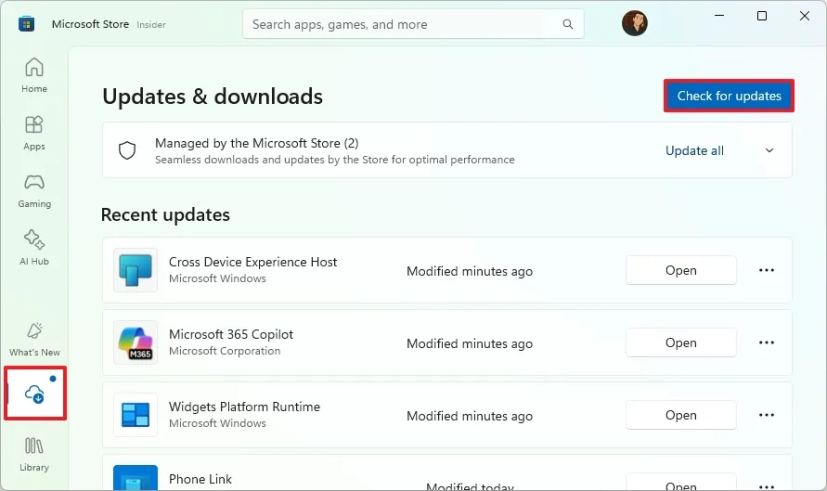Click the Cross Device Experience Host app icon
The width and height of the screenshot is (827, 491).
click(136, 270)
